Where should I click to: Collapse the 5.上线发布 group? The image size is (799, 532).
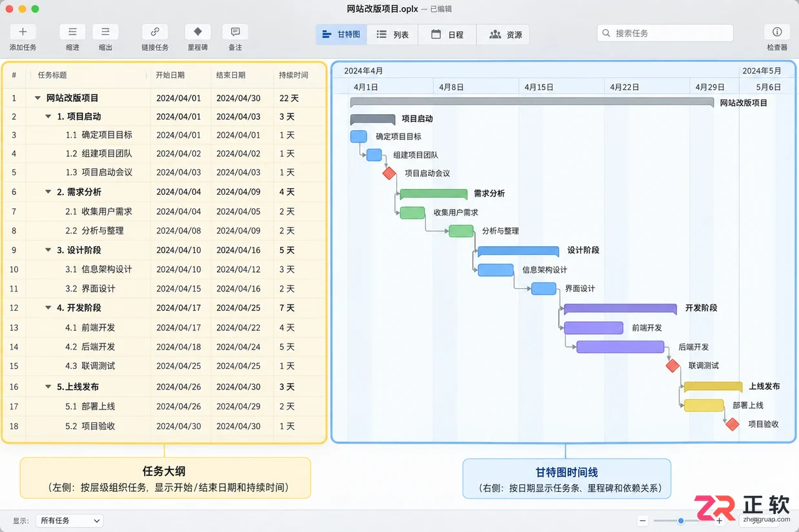coord(48,387)
